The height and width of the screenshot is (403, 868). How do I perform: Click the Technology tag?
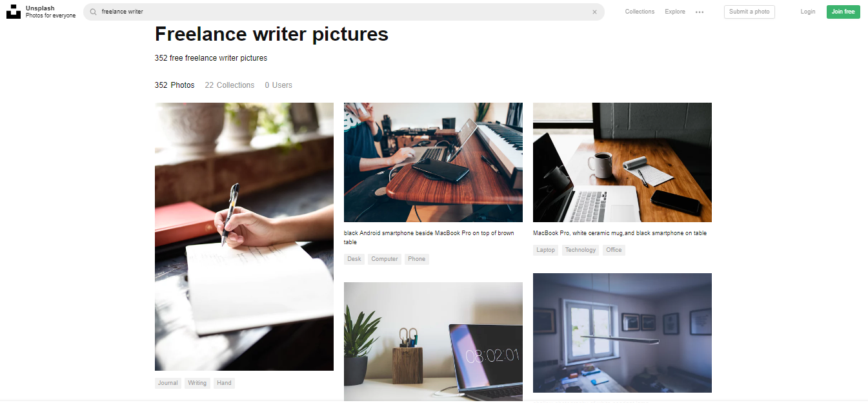580,250
